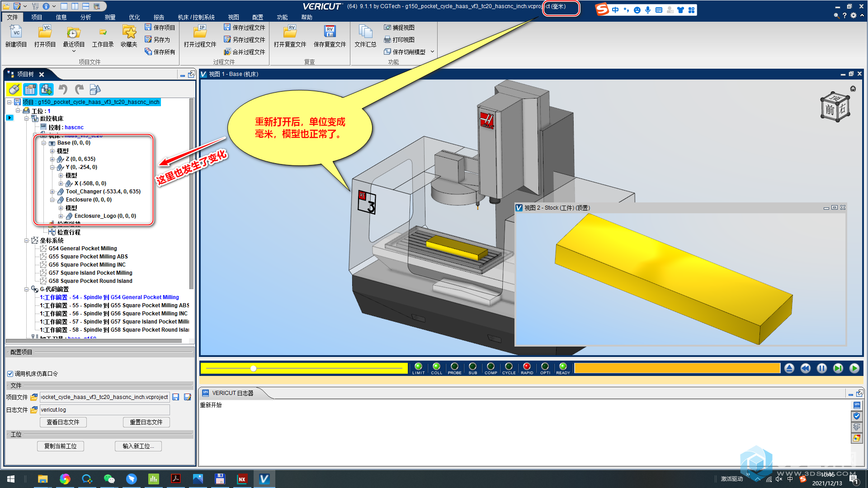Click the orange progress bar
The width and height of the screenshot is (868, 488).
coord(677,369)
